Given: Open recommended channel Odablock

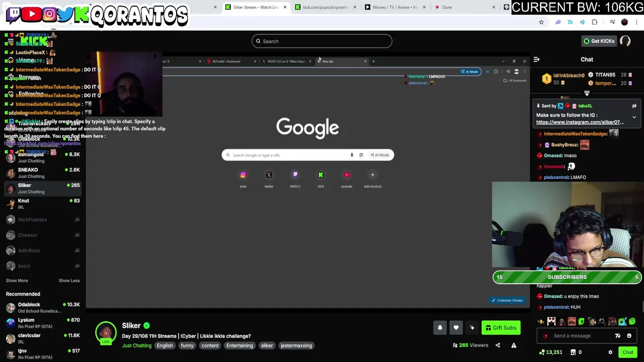Looking at the screenshot, I should [x=43, y=308].
